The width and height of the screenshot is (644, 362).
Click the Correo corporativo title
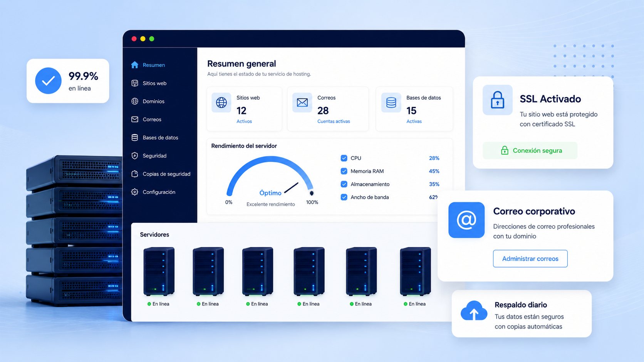[534, 211]
